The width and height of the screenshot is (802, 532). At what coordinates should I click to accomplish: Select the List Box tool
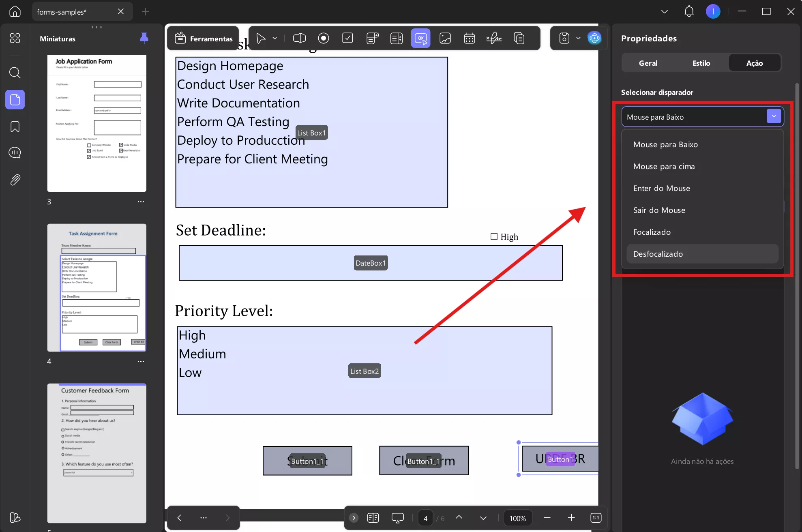(x=396, y=38)
